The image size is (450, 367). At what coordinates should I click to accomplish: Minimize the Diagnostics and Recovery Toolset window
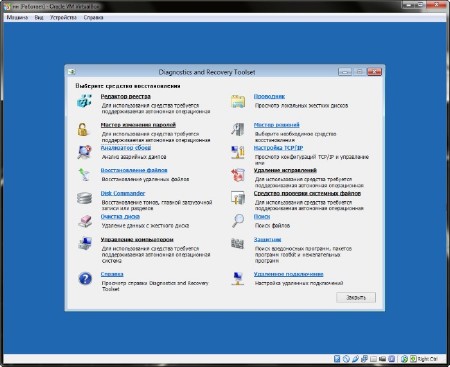(345, 72)
